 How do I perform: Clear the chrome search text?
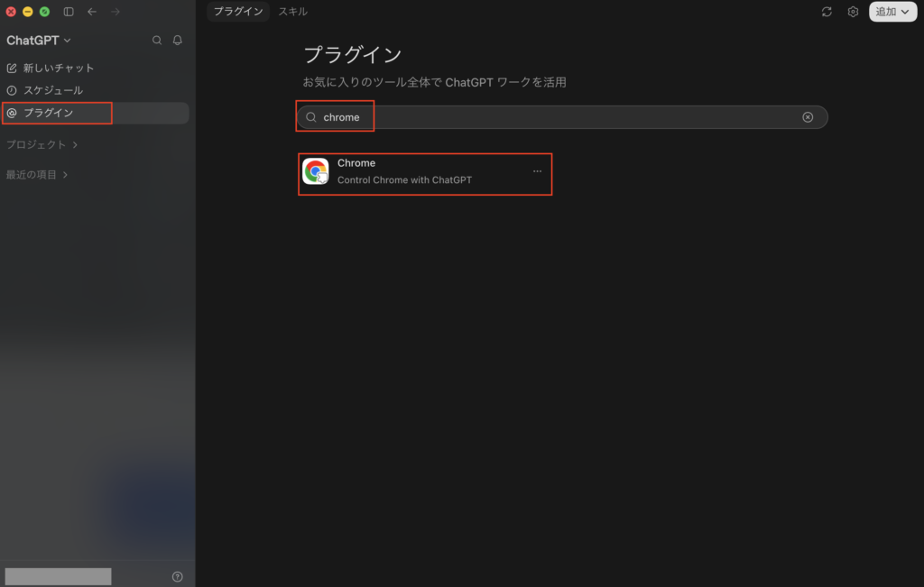[x=808, y=117]
